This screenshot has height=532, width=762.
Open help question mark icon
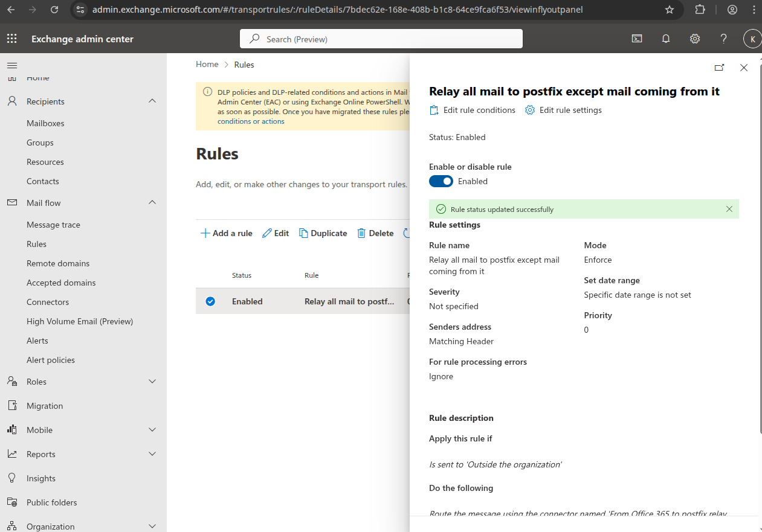pos(724,39)
